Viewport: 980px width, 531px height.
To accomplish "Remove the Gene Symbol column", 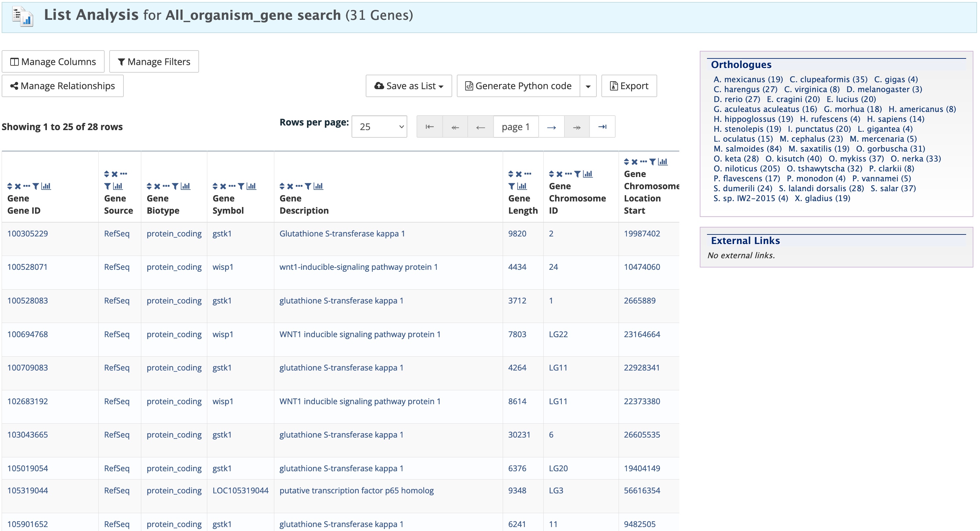I will coord(223,186).
